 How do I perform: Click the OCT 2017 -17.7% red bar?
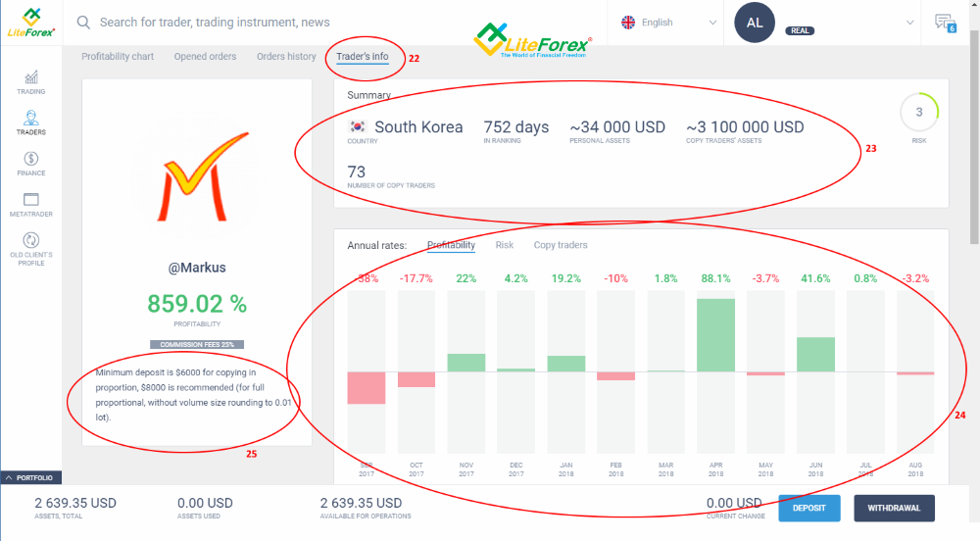(x=416, y=380)
